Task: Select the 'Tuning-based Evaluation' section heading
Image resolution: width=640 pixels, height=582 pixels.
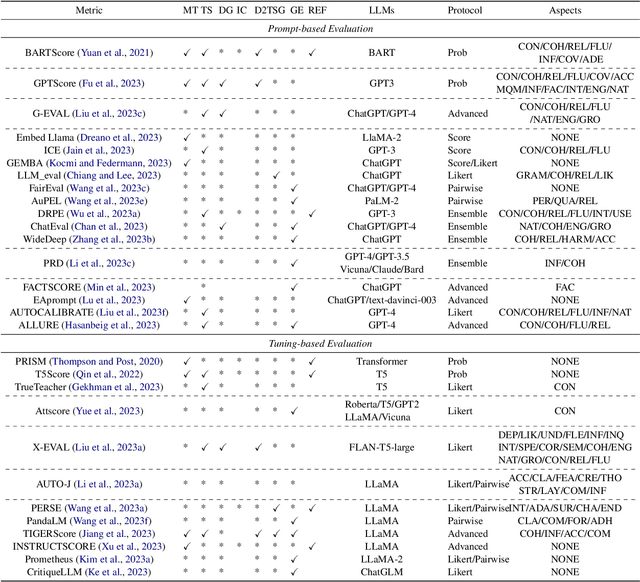Action: (x=320, y=343)
